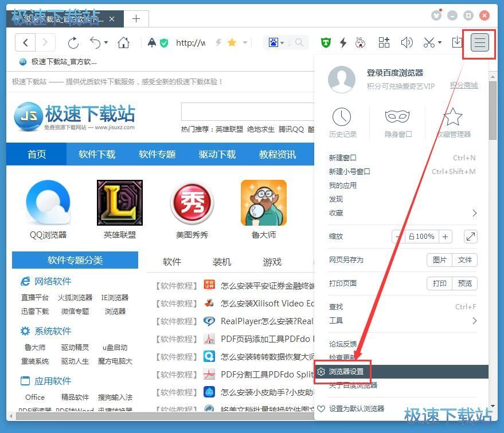Screen dimensions: 504x433
Task: Go to the home page icon
Action: click(x=123, y=42)
